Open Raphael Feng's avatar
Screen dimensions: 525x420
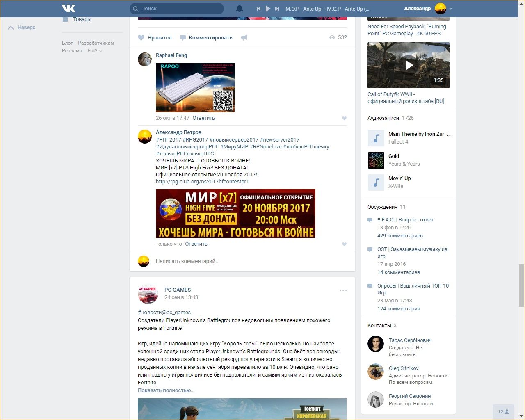(x=145, y=59)
